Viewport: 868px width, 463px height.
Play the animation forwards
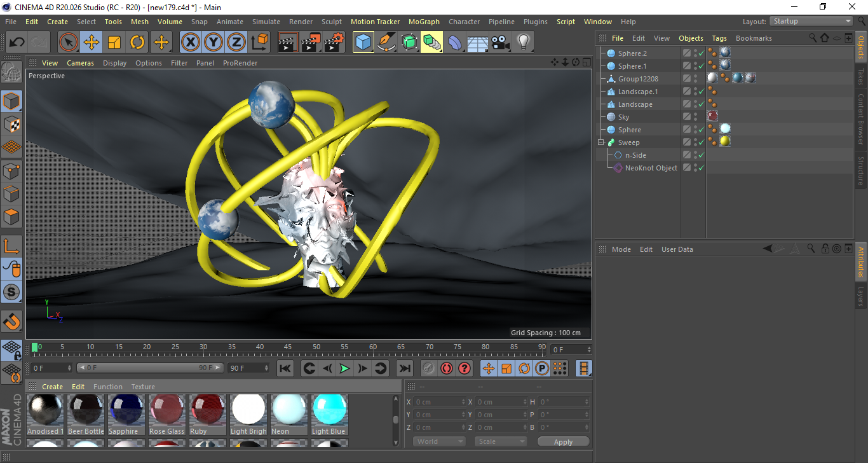pyautogui.click(x=344, y=368)
